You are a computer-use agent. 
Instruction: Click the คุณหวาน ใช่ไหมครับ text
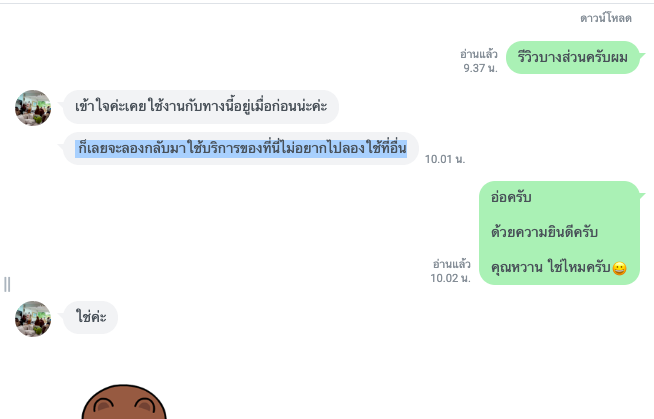click(x=551, y=267)
